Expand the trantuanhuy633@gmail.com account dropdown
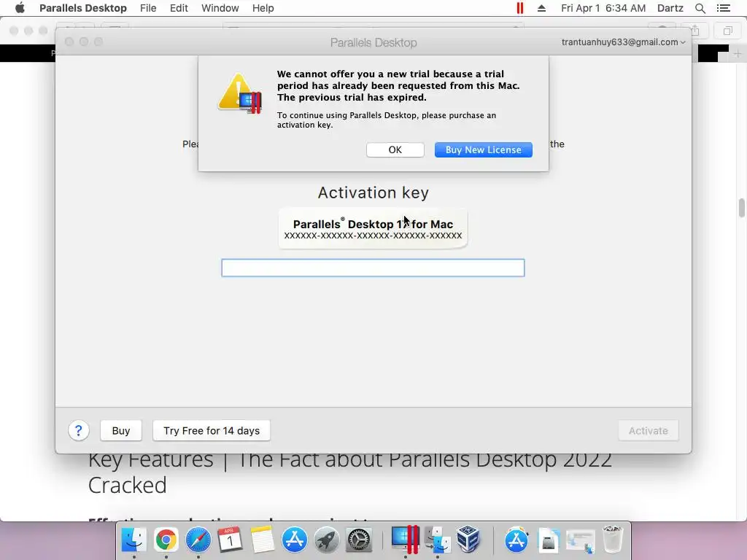This screenshot has height=560, width=747. tap(623, 42)
